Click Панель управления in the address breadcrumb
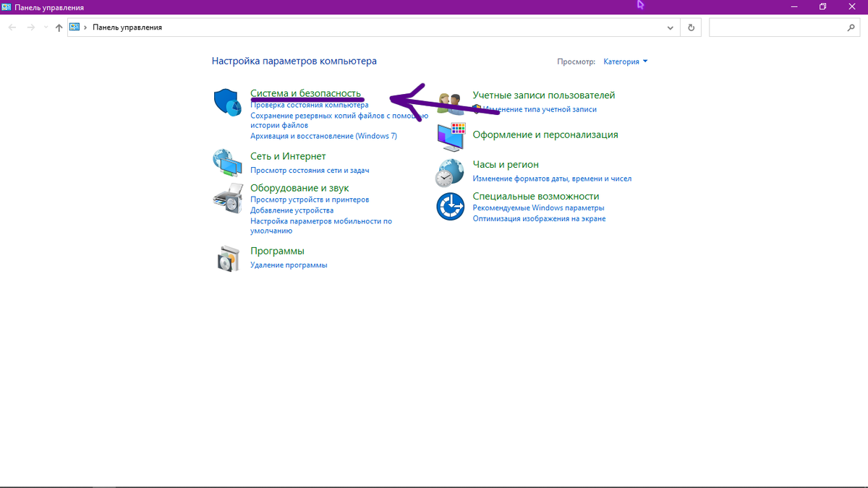 coord(127,27)
